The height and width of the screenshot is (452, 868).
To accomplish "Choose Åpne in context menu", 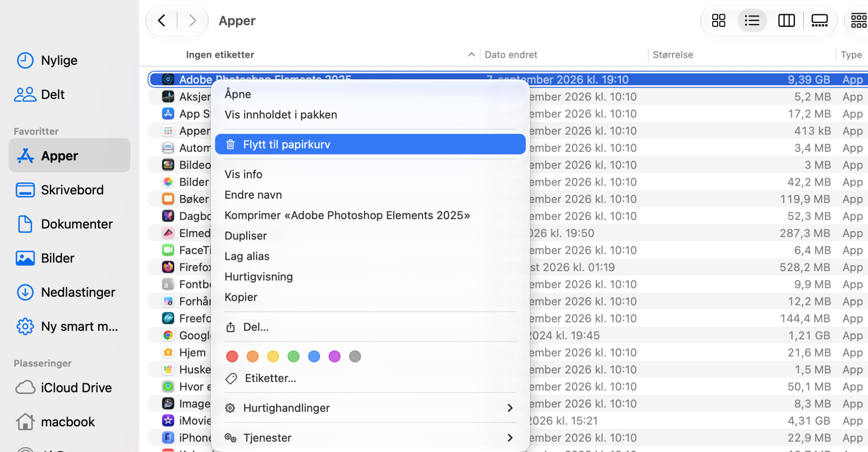I will tap(370, 94).
